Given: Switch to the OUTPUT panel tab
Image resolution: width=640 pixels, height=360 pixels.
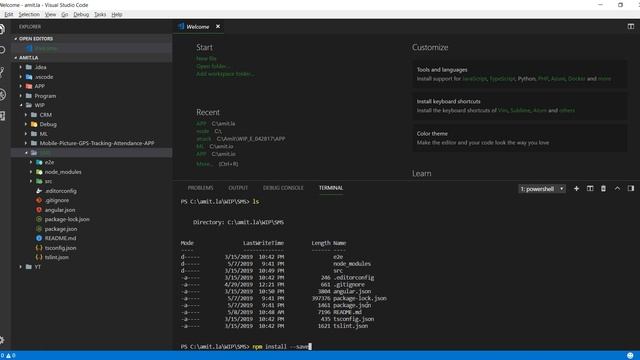Looking at the screenshot, I should click(238, 188).
